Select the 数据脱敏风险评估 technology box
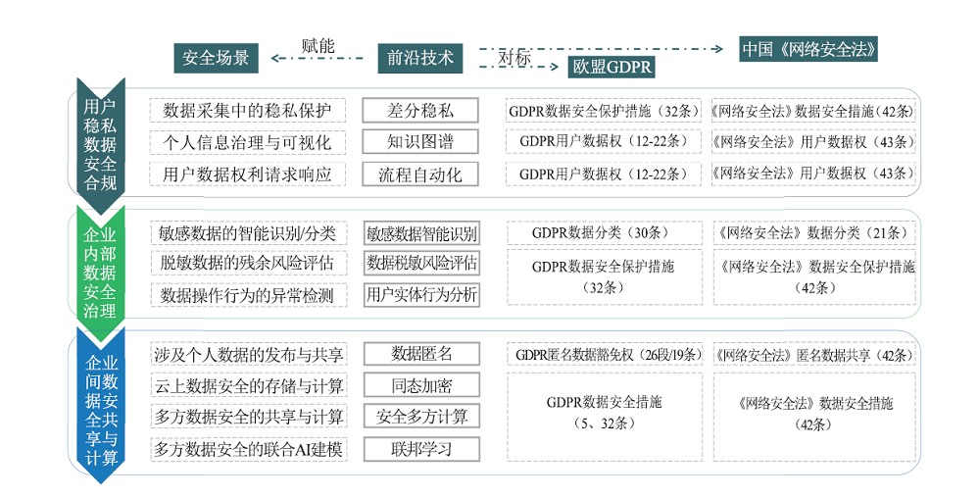This screenshot has height=498, width=980. coord(421,263)
